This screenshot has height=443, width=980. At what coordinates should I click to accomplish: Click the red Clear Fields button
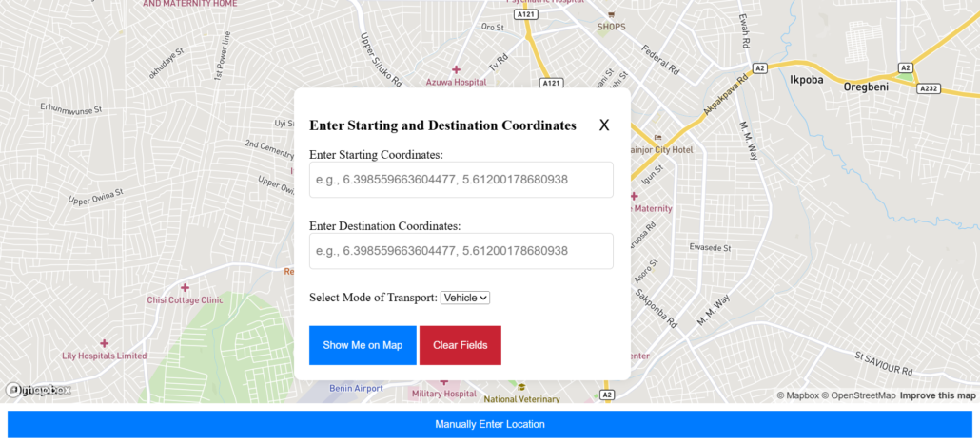(460, 345)
